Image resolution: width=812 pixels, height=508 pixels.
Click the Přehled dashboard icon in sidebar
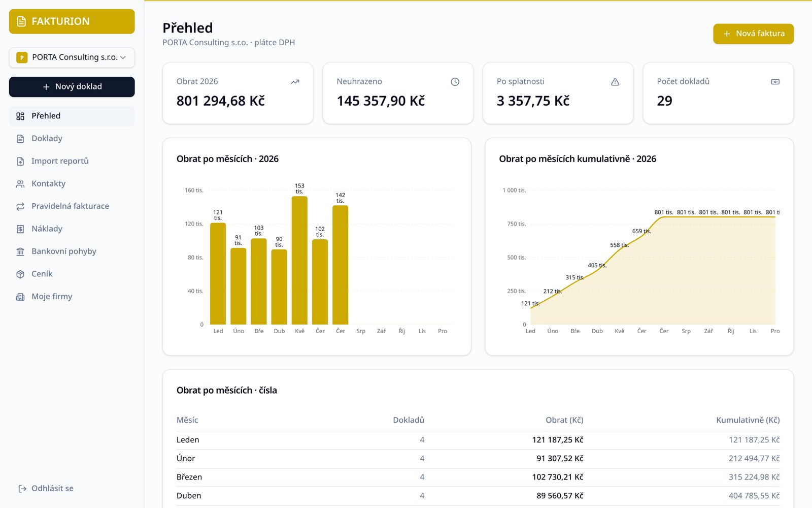(x=20, y=116)
